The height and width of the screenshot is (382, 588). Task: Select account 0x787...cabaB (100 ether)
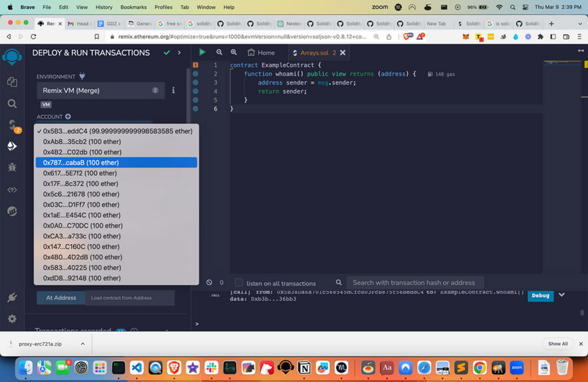tap(116, 163)
